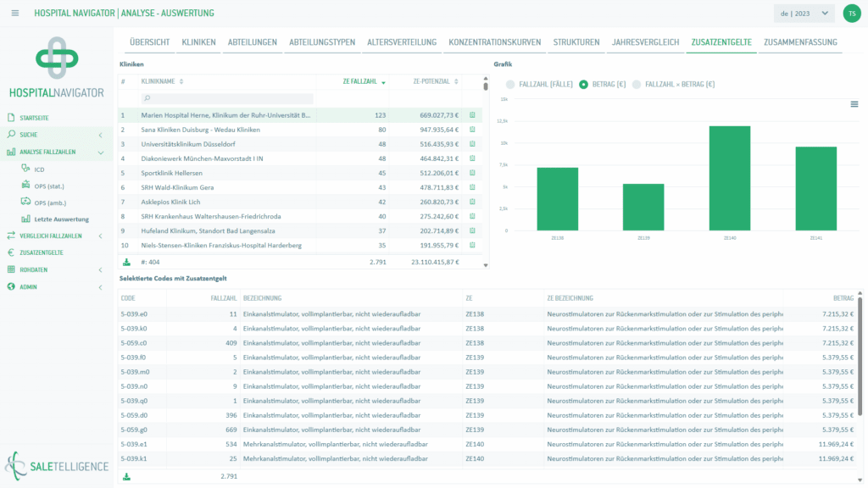Viewport: 868px width, 488px height.
Task: Sort by Klinikname column arrows
Action: [181, 81]
